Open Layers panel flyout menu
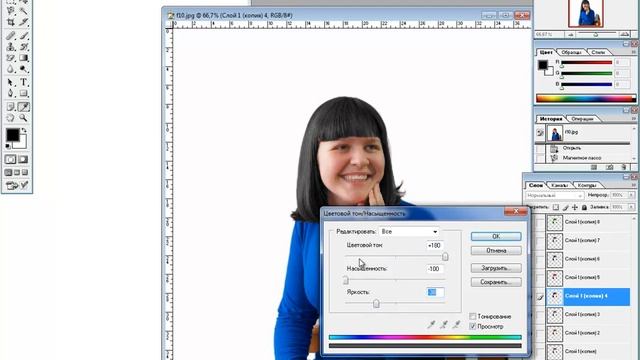The width and height of the screenshot is (640, 360). click(x=634, y=186)
